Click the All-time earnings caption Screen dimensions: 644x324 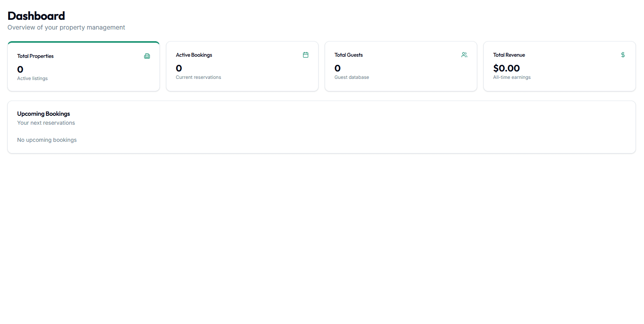[512, 77]
